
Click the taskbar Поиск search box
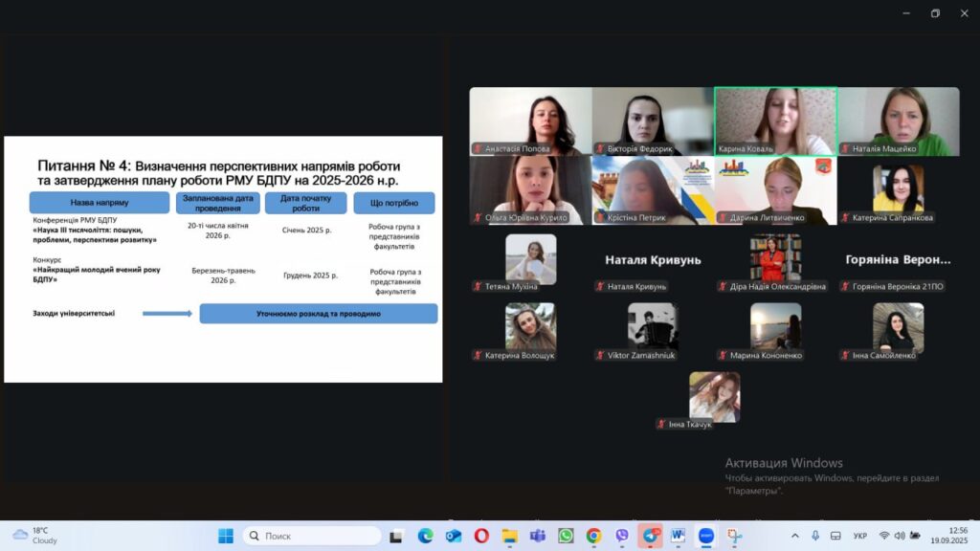[312, 536]
